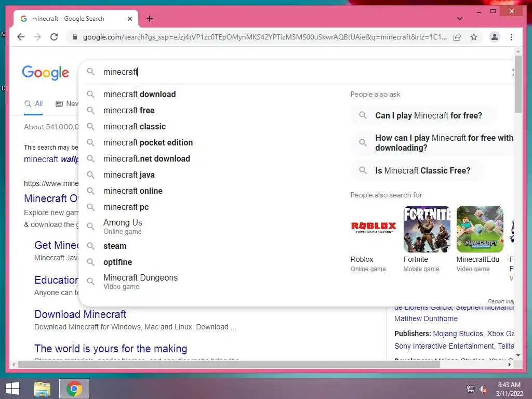Open The world is yours for the making link
The image size is (532, 399).
(x=111, y=349)
